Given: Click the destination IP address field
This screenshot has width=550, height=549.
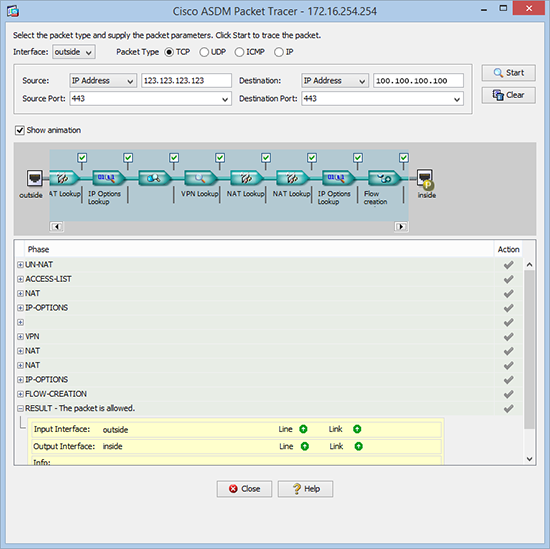Looking at the screenshot, I should pos(418,81).
